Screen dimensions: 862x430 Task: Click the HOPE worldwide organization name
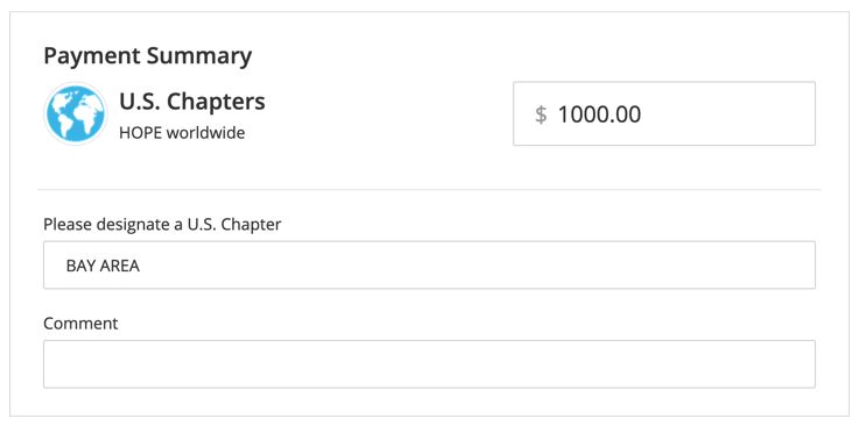[182, 133]
